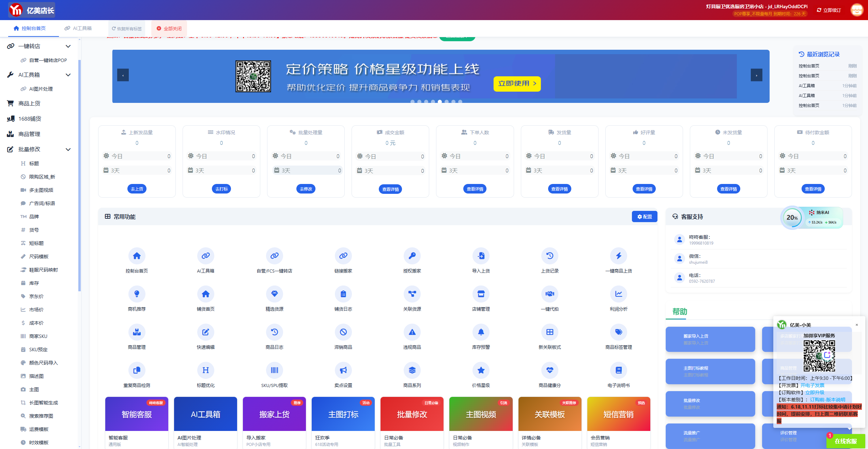The width and height of the screenshot is (868, 449).
Task: Open 利润分析 chart icon
Action: 618,294
